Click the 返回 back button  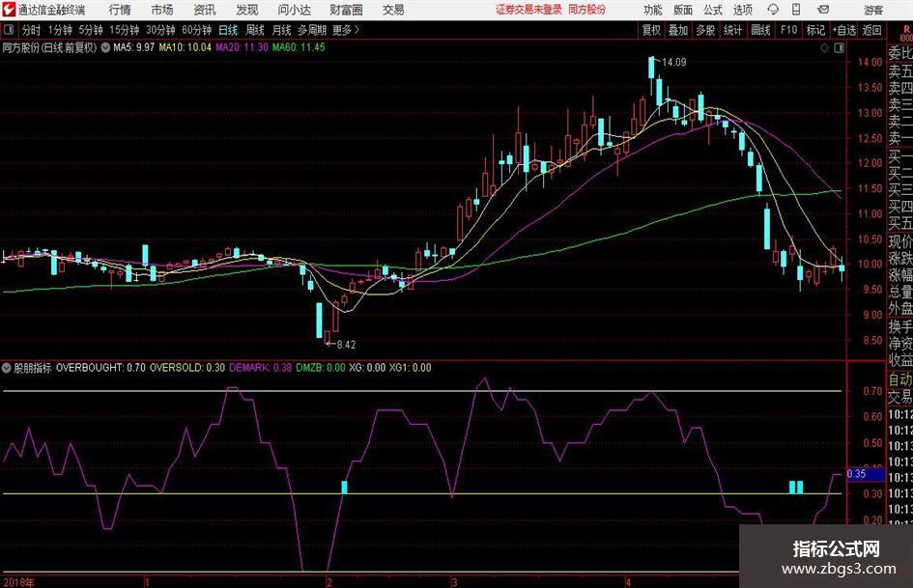[871, 30]
